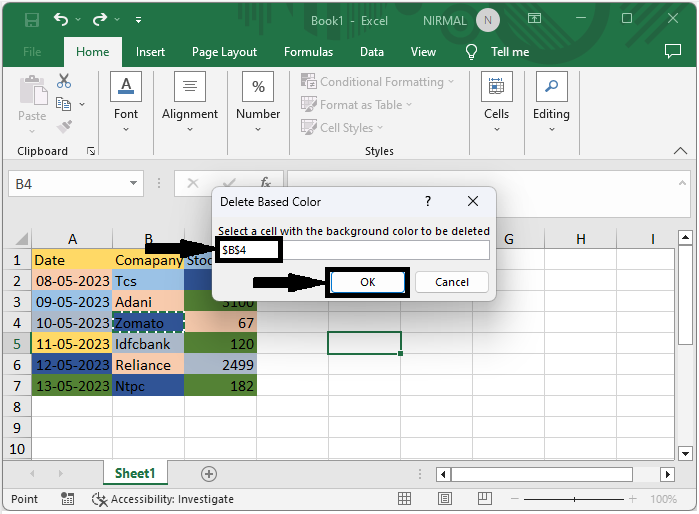Click the zoom slider track
Image resolution: width=699 pixels, height=514 pixels.
574,499
